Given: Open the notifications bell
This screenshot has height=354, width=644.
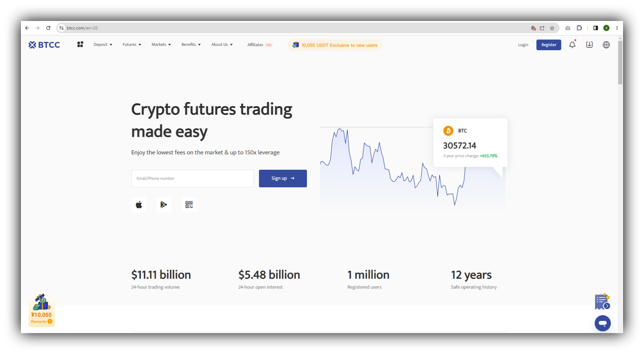Looking at the screenshot, I should pyautogui.click(x=572, y=45).
